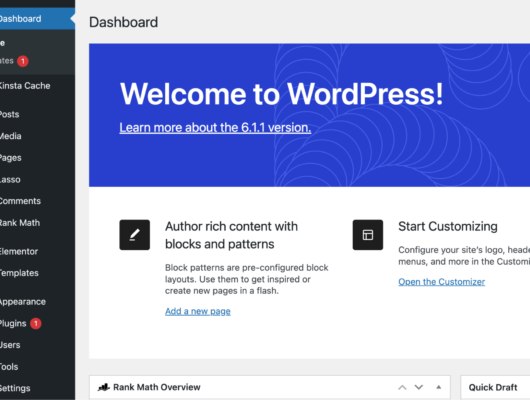Move Rank Math Overview widget down
Image resolution: width=530 pixels, height=400 pixels.
[419, 387]
